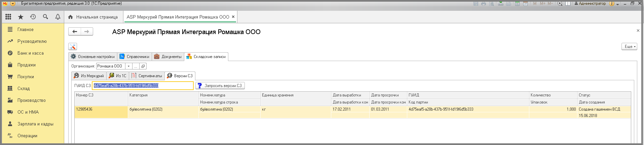Click the save diskette icon in title bar
Screen dimensions: 644x145
tap(476, 4)
